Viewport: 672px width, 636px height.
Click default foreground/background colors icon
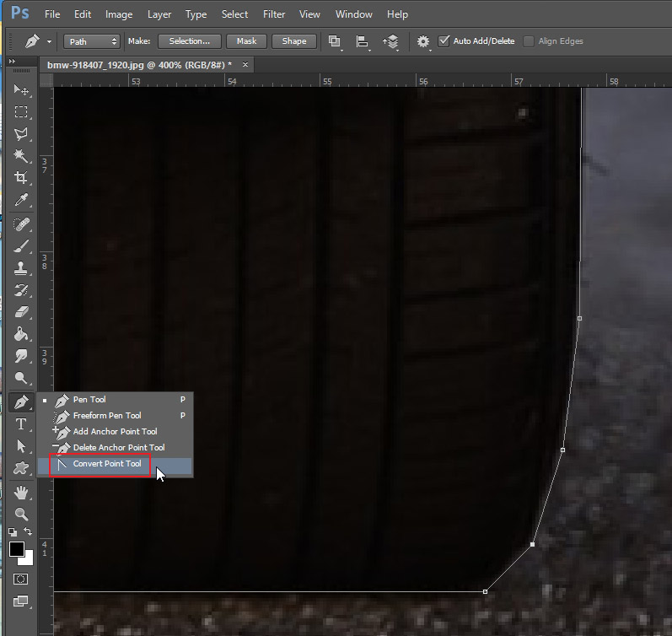point(13,532)
